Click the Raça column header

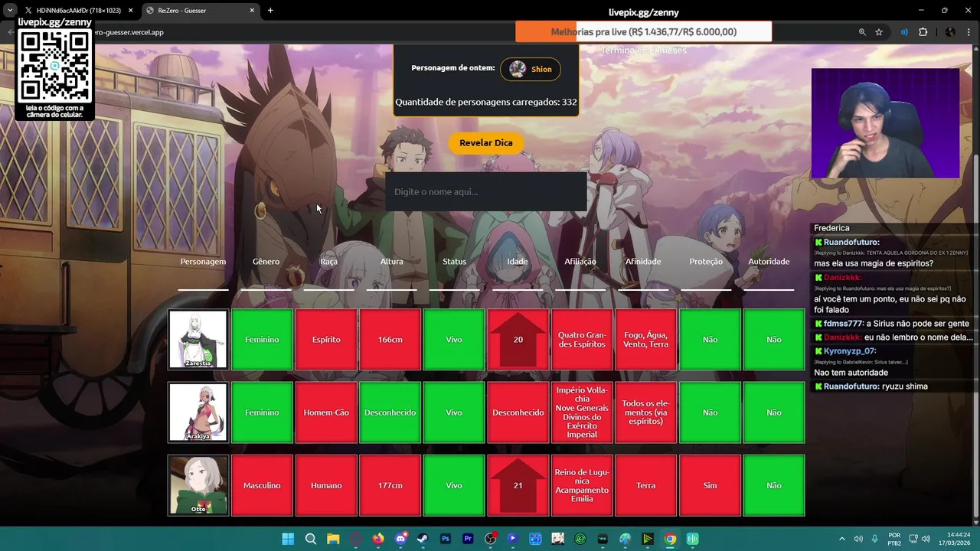[328, 262]
